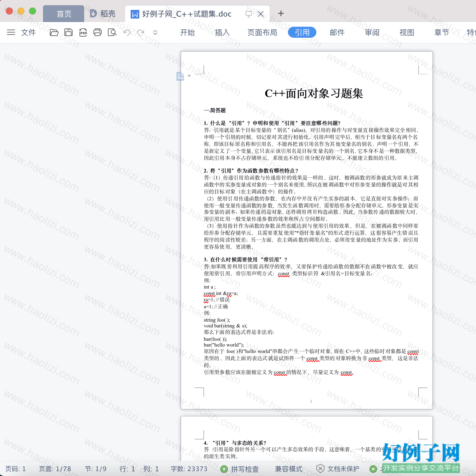
Task: Click question 1 heading about 引用
Action: 272,123
